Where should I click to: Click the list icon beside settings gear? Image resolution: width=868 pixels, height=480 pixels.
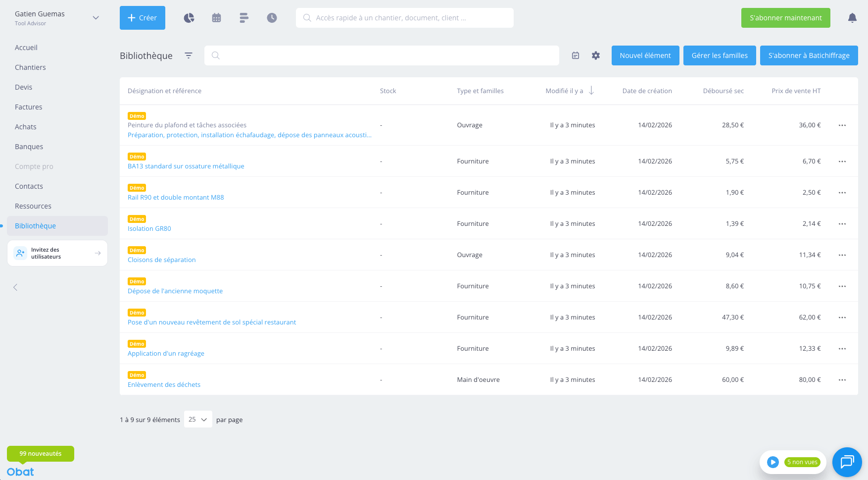click(576, 55)
